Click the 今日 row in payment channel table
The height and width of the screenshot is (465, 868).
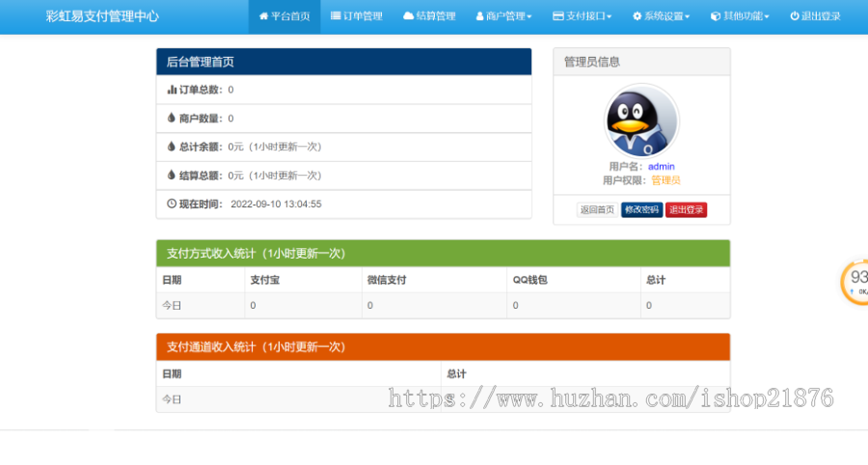pos(443,399)
